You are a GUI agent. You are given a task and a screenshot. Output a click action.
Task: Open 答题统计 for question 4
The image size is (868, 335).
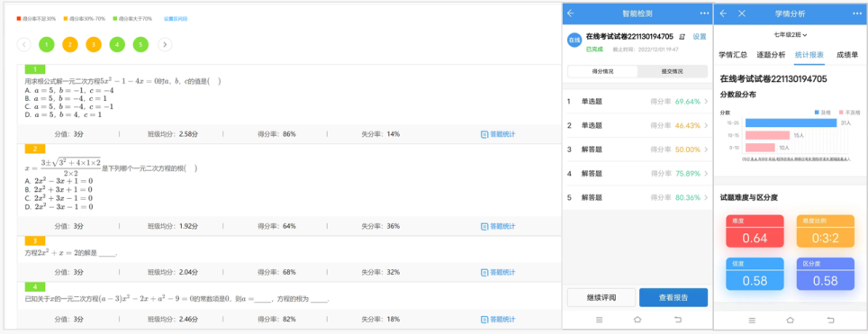coord(498,319)
